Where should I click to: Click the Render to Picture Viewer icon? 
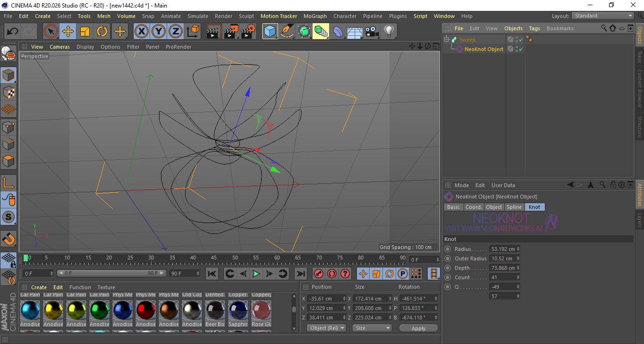click(231, 32)
